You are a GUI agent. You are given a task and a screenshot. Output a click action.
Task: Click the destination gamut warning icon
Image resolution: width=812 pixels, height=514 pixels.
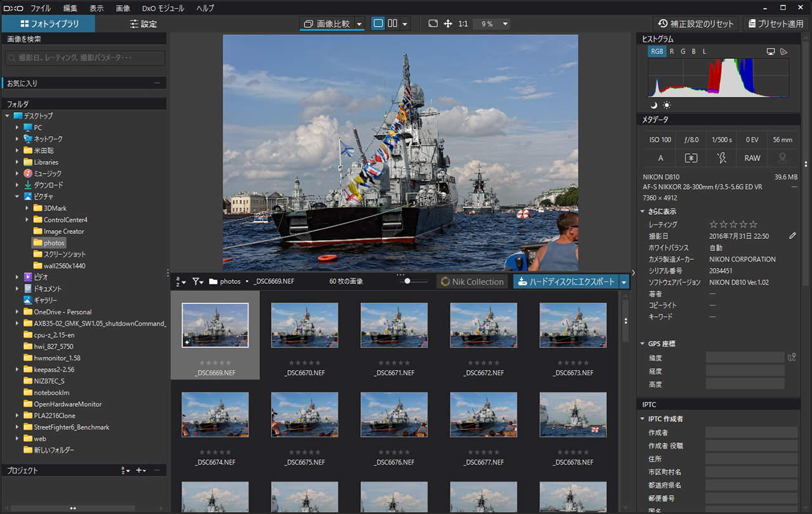[784, 51]
